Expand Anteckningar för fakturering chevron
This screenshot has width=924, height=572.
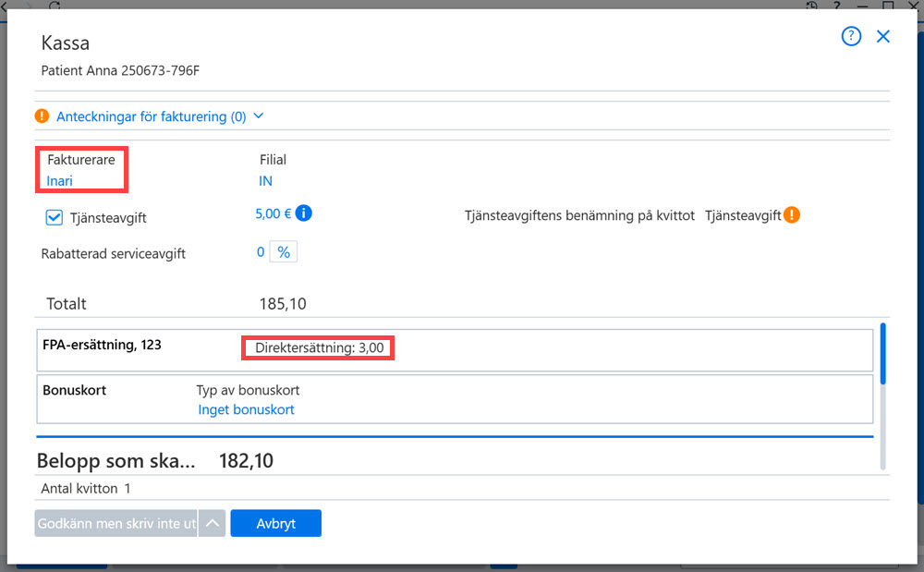(258, 116)
